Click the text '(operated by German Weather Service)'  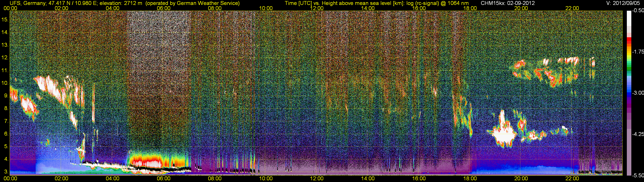point(193,3)
